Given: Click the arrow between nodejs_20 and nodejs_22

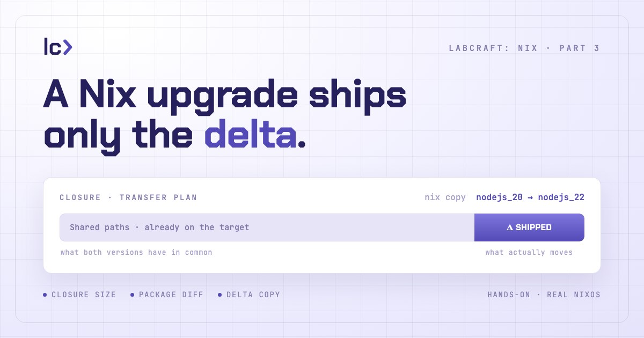Looking at the screenshot, I should pos(530,197).
